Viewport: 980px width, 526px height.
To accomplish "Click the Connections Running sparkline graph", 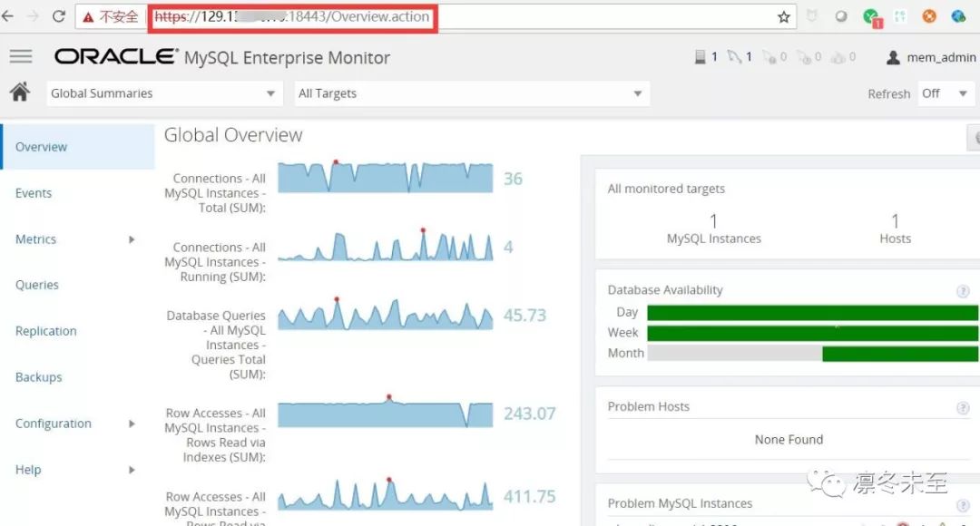I will pyautogui.click(x=385, y=245).
